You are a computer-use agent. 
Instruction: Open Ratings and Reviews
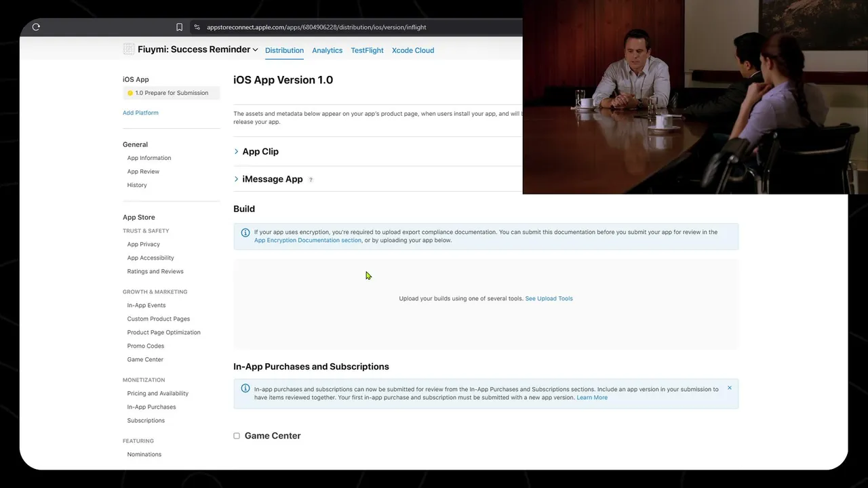pos(155,271)
